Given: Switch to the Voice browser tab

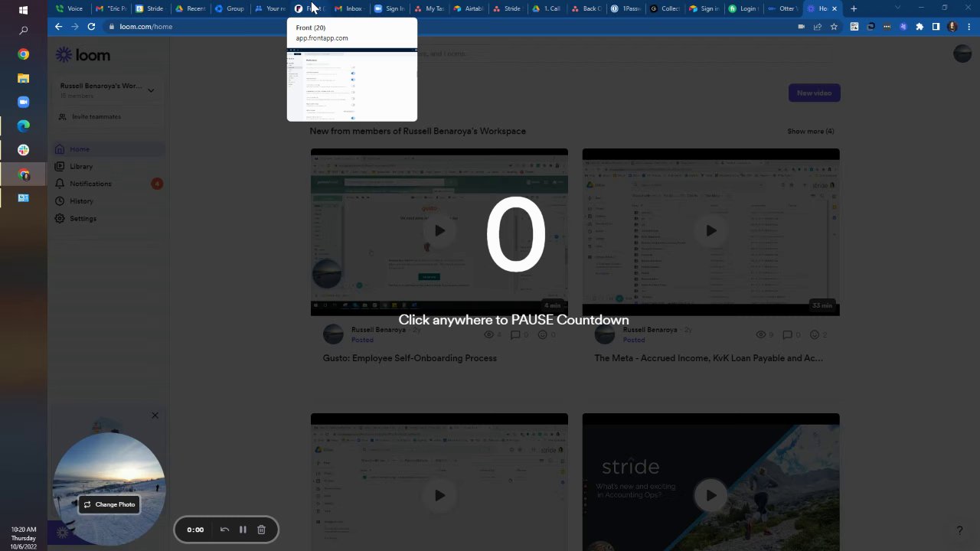Looking at the screenshot, I should pyautogui.click(x=69, y=8).
